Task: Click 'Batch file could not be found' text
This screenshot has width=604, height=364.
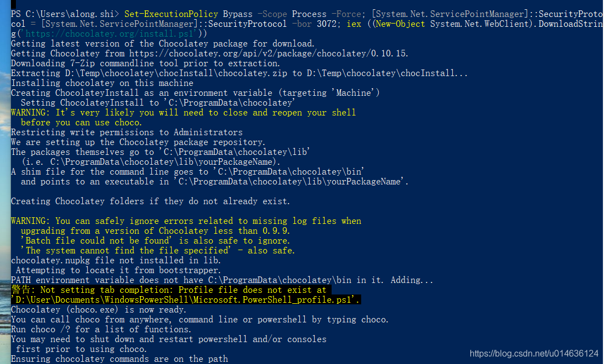Action: pos(96,241)
